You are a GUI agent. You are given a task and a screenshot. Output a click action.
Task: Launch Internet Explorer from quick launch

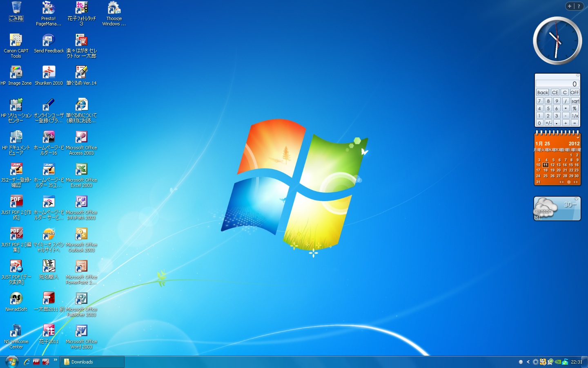(27, 362)
